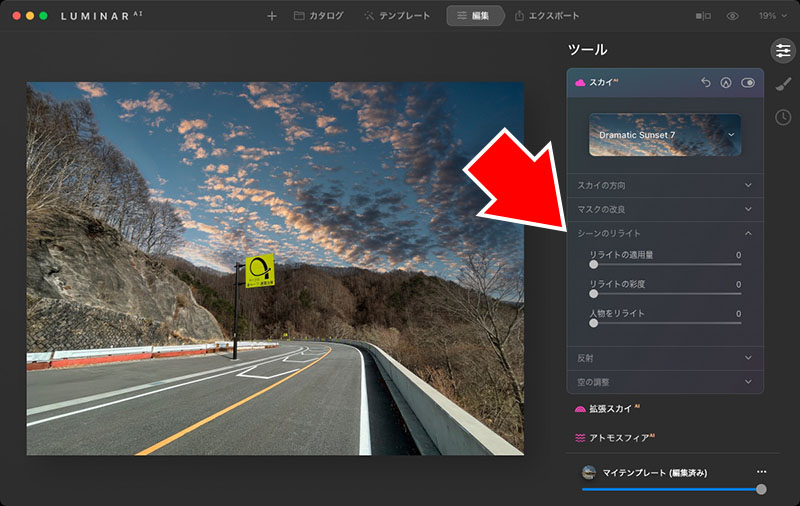Open the history clock icon
This screenshot has height=506, width=800.
click(x=783, y=117)
